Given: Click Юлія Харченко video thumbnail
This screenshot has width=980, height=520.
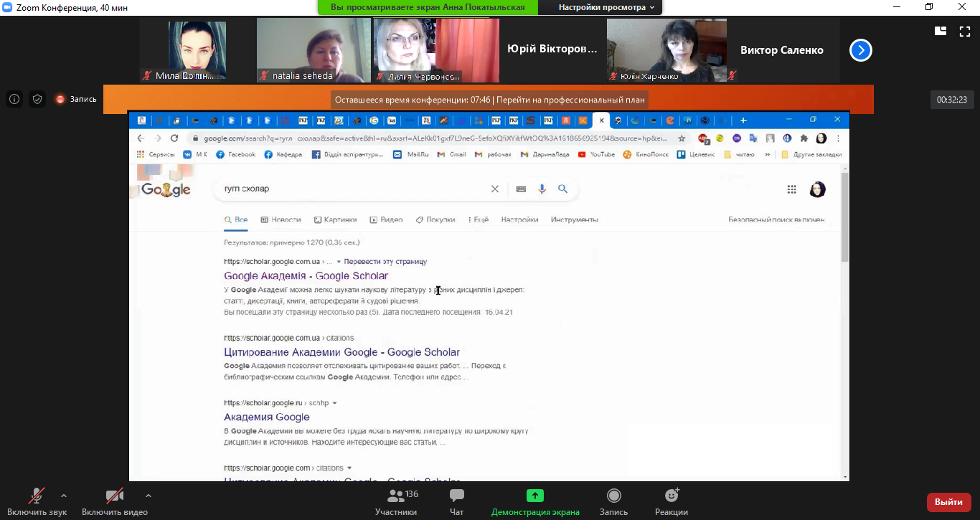Looking at the screenshot, I should (666, 50).
